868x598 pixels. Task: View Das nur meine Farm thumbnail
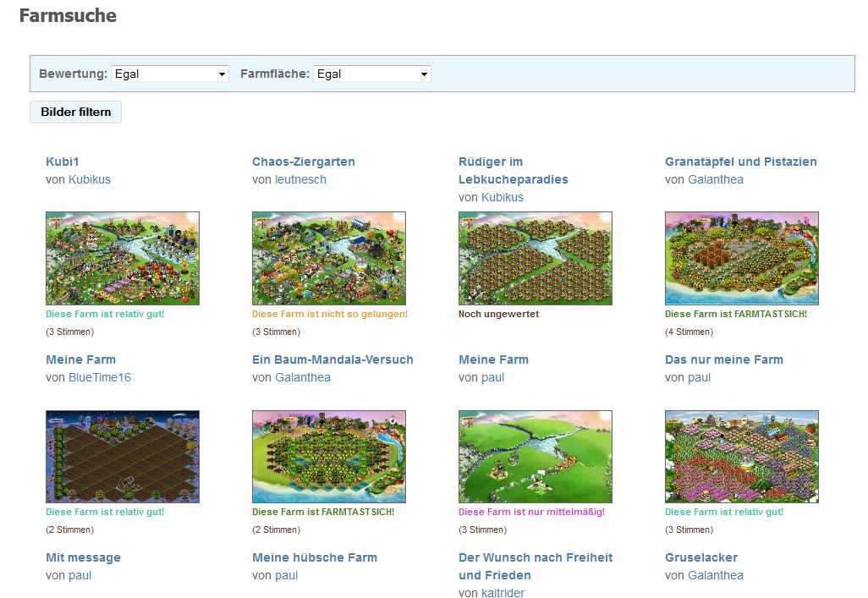coord(742,456)
